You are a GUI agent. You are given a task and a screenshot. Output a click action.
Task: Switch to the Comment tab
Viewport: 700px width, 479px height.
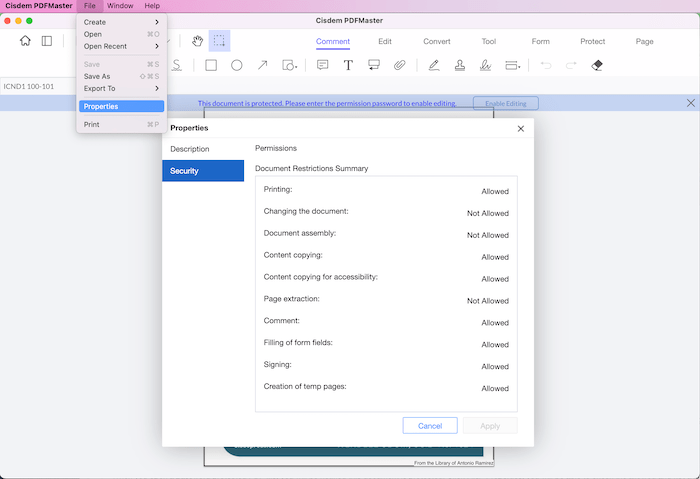[333, 42]
